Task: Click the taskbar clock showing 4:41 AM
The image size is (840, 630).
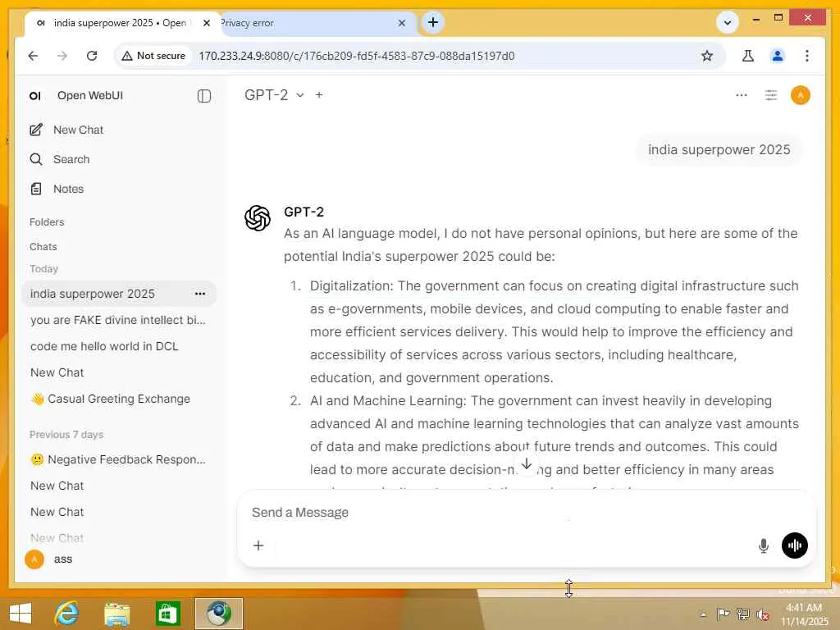Action: (x=804, y=614)
